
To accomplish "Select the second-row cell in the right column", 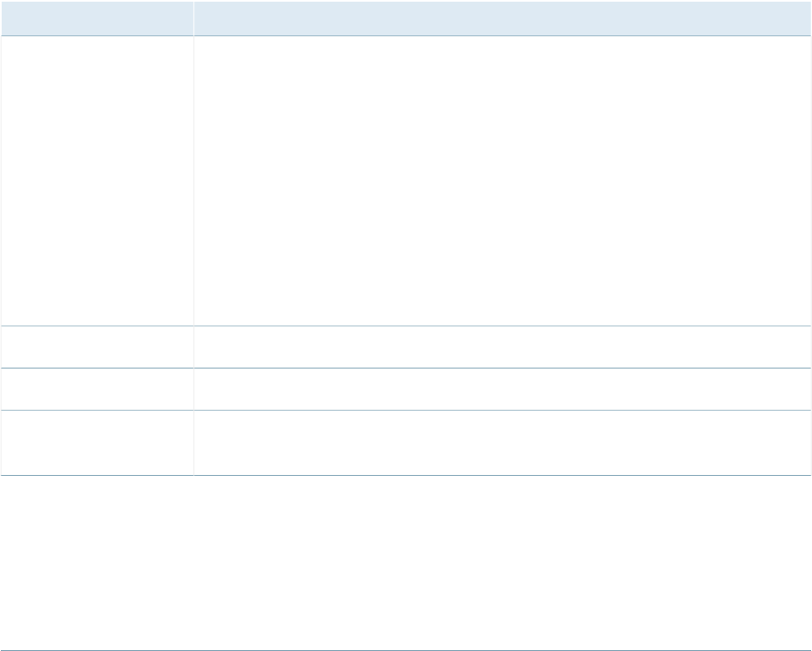I will coord(502,346).
